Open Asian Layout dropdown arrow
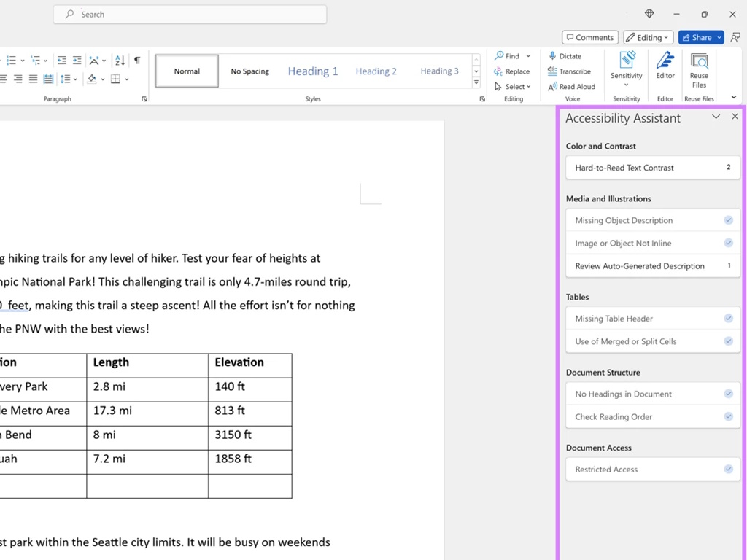The height and width of the screenshot is (560, 747). click(x=104, y=61)
